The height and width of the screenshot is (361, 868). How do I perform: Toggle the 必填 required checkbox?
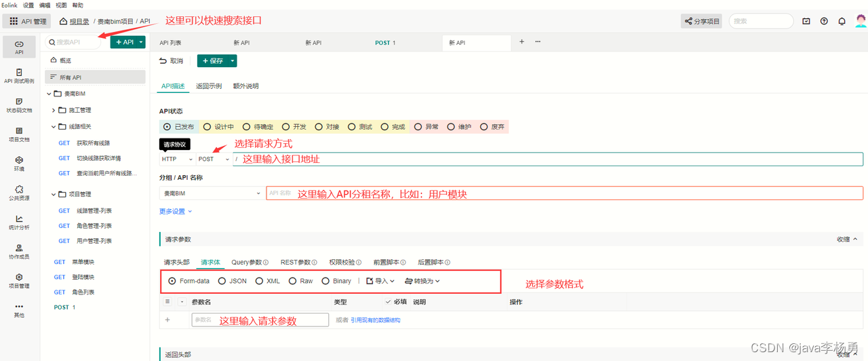[x=388, y=301]
